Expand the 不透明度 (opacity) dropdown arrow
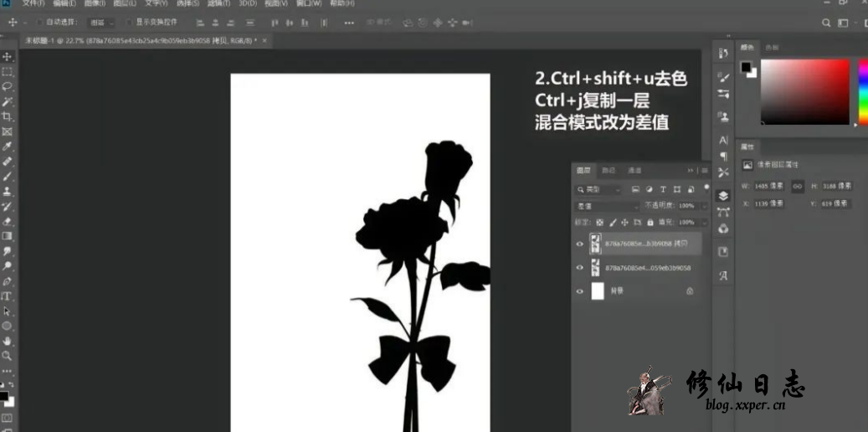868x432 pixels. click(702, 206)
